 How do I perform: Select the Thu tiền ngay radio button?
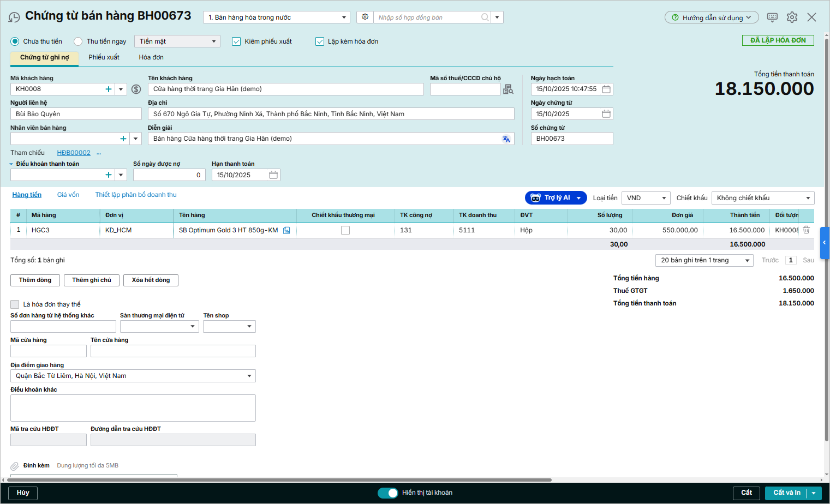pos(78,41)
